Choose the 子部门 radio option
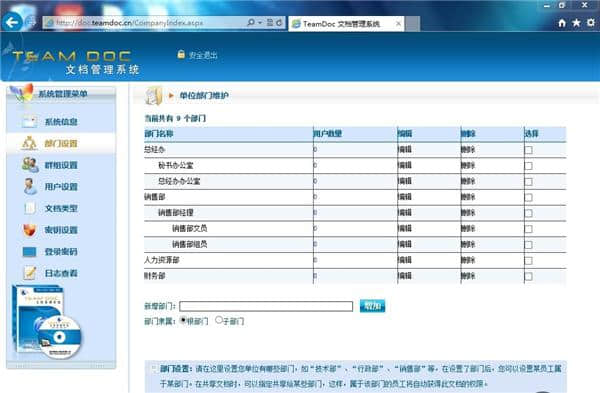 [x=219, y=320]
